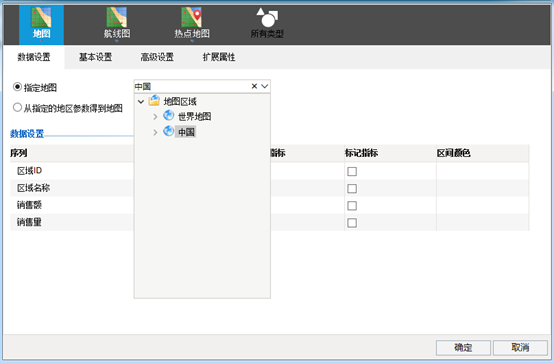Open the 高级设置 tab
Image resolution: width=554 pixels, height=363 pixels.
tap(157, 57)
